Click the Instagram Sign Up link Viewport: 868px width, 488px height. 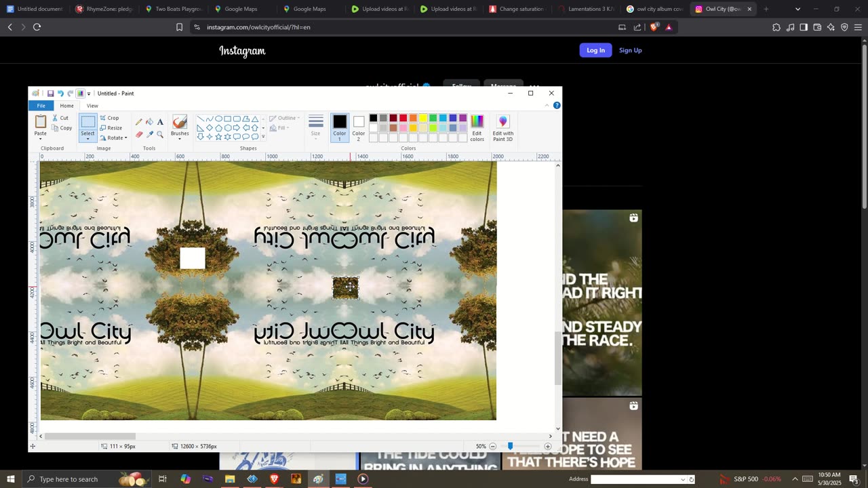click(630, 50)
